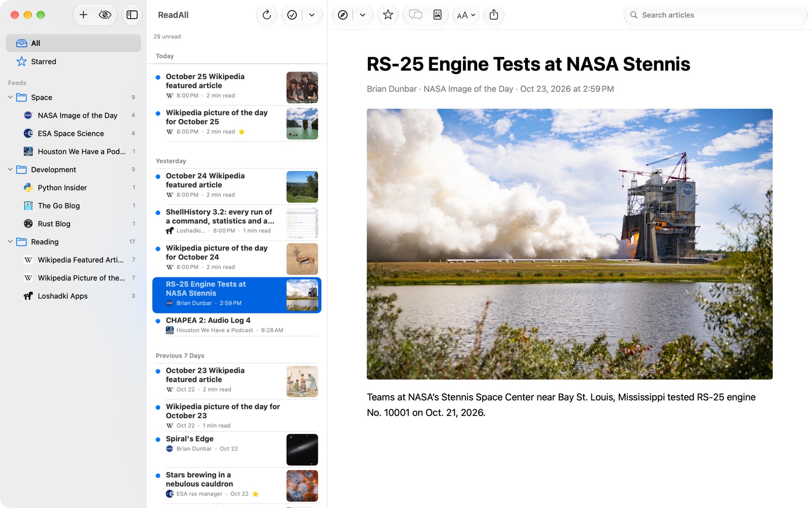Image resolution: width=812 pixels, height=508 pixels.
Task: Click the article title RS-25 Engine Tests
Action: coord(528,64)
